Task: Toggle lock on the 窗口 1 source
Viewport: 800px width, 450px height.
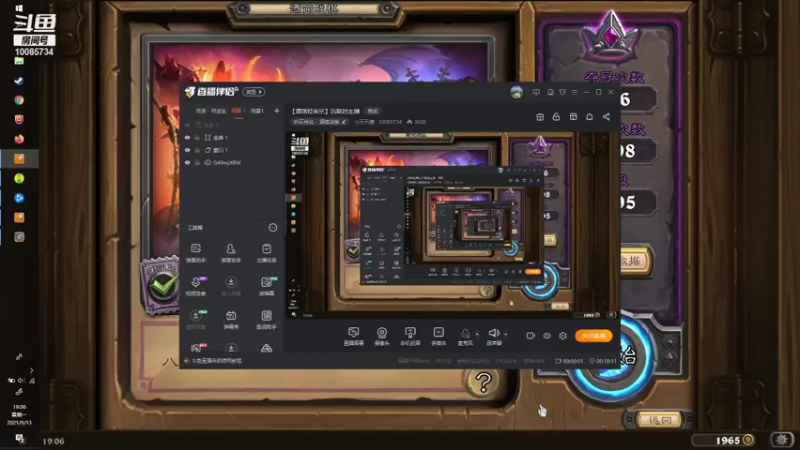Action: click(x=197, y=150)
